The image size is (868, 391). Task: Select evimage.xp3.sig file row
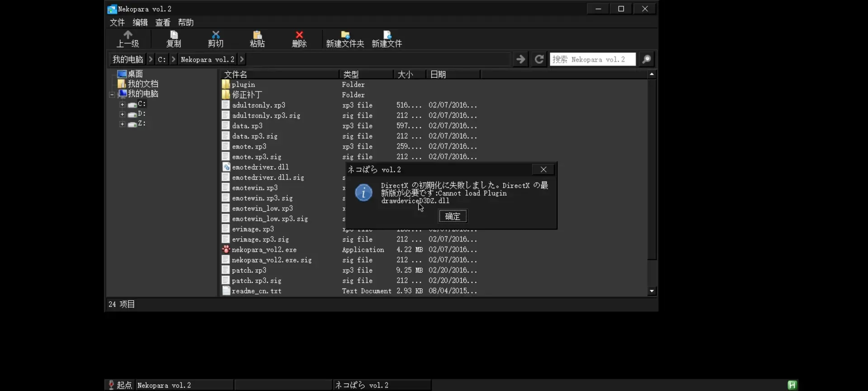point(350,239)
